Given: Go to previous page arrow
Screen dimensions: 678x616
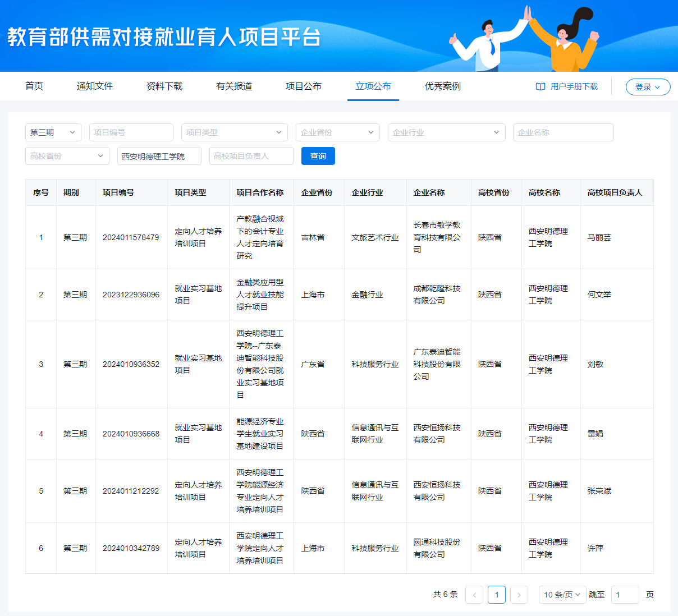Looking at the screenshot, I should pos(474,595).
